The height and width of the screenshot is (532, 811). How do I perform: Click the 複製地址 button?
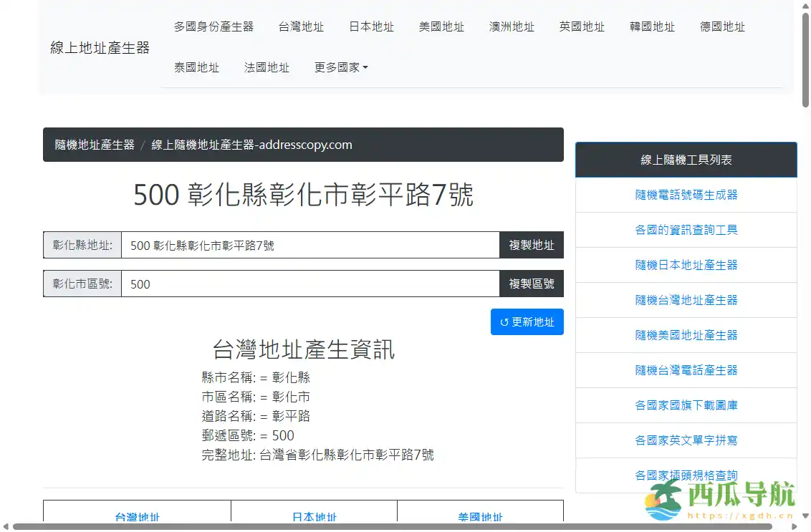click(532, 245)
